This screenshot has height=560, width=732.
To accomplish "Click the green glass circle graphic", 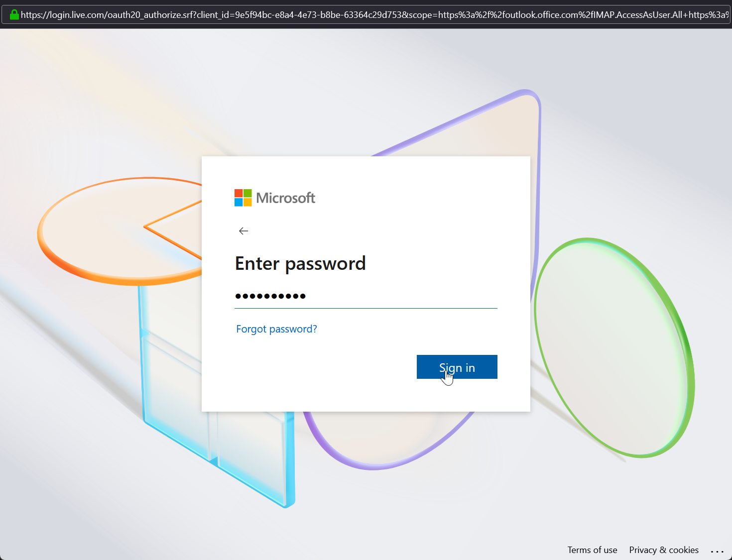I will pos(614,347).
